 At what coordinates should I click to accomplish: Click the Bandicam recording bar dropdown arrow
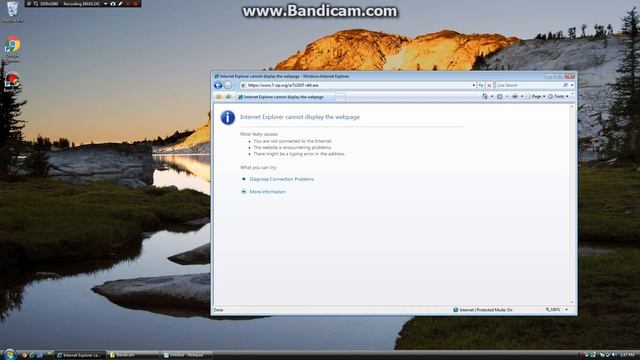pos(105,4)
